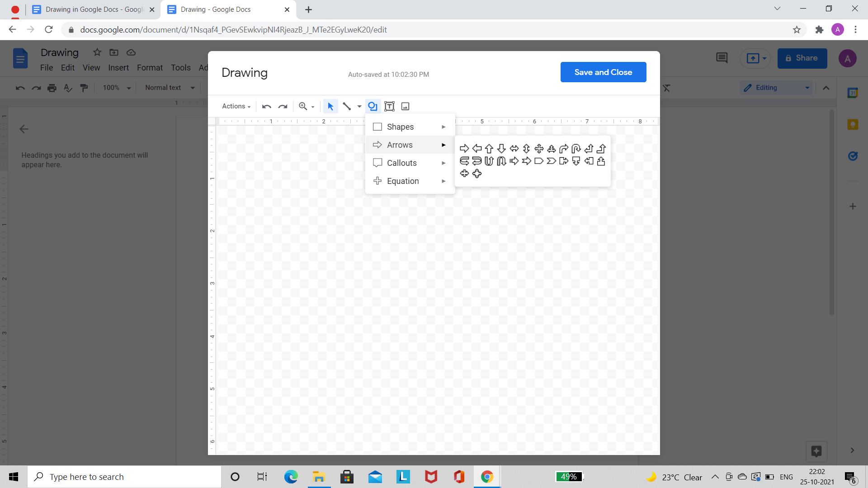Select the text box tool
The image size is (868, 488).
[389, 106]
